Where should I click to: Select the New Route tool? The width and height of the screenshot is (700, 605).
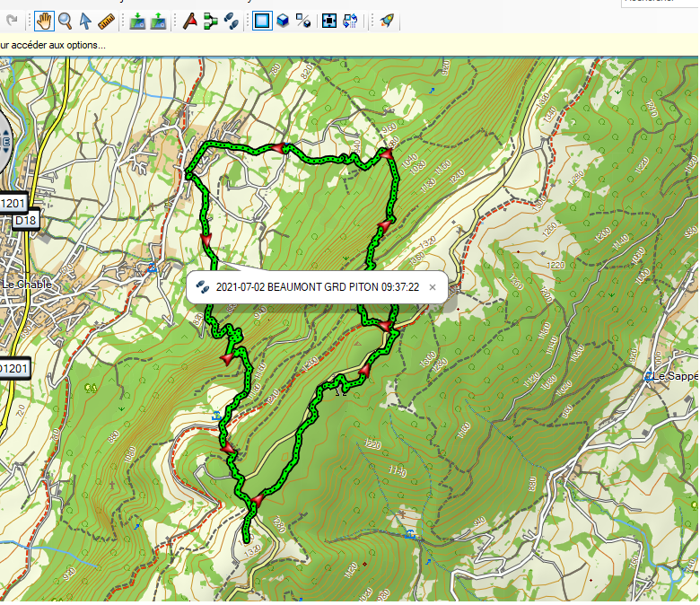click(x=210, y=20)
